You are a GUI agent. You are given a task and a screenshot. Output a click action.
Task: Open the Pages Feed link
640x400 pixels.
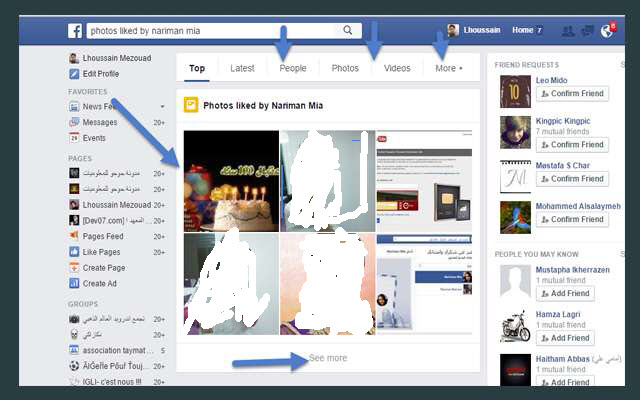(103, 236)
